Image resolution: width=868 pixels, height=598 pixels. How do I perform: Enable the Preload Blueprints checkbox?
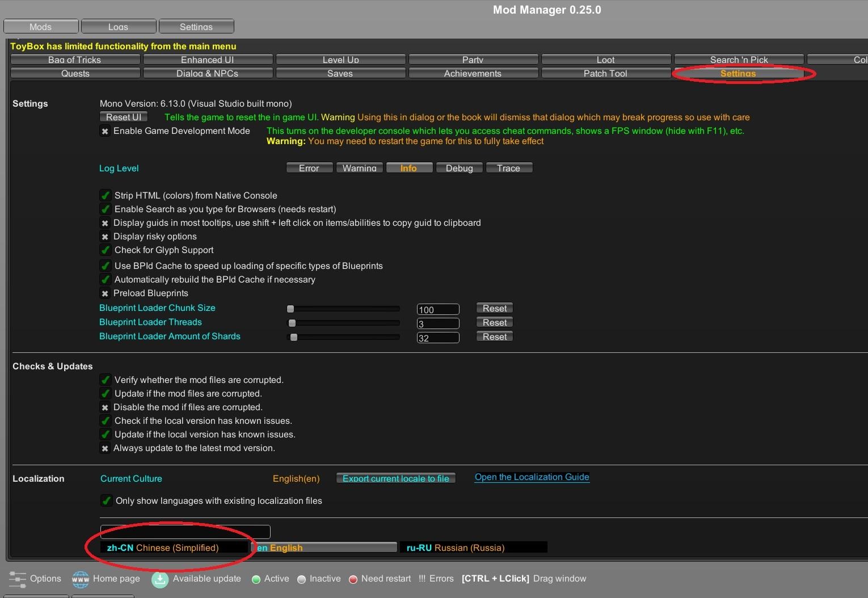pyautogui.click(x=105, y=293)
